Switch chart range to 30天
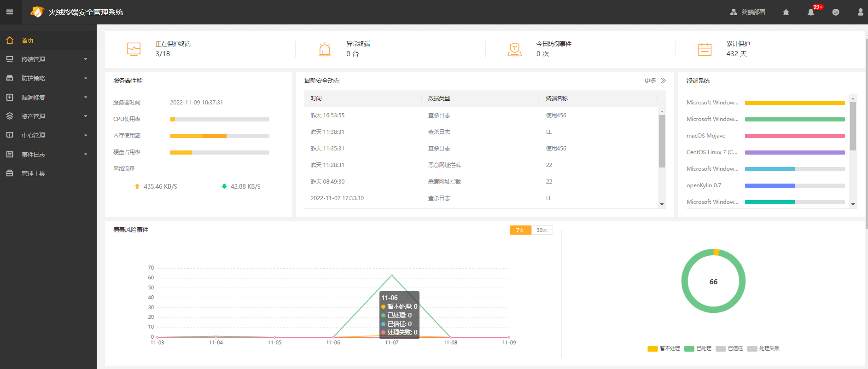 [542, 230]
